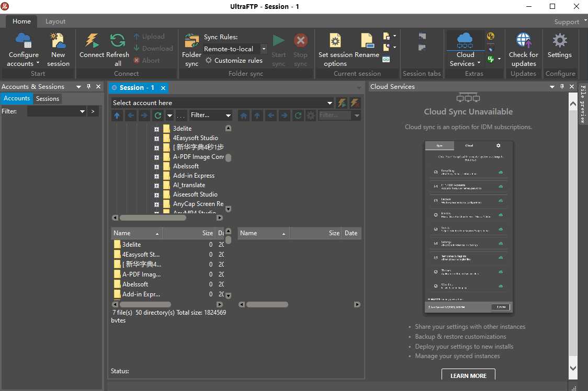Click the green UltraFinder UF icon

[x=491, y=59]
